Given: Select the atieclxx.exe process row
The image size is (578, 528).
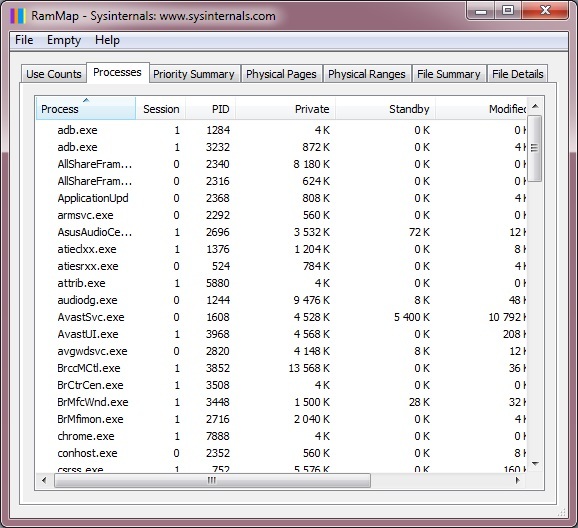Looking at the screenshot, I should pyautogui.click(x=282, y=249).
